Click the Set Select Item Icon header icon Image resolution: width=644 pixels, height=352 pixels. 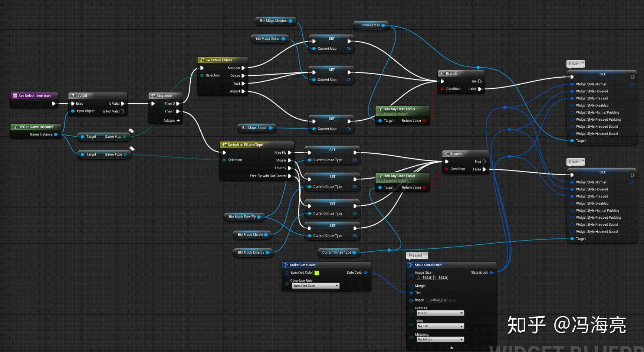pyautogui.click(x=14, y=95)
